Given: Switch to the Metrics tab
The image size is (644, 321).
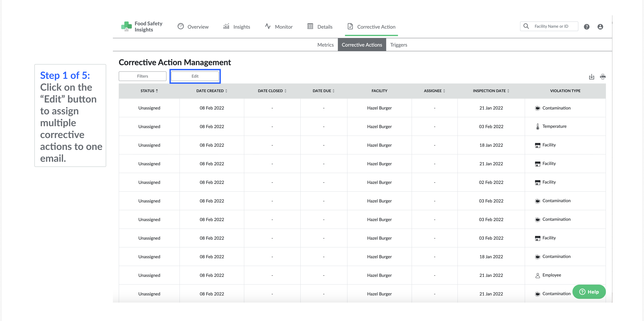Looking at the screenshot, I should [325, 45].
